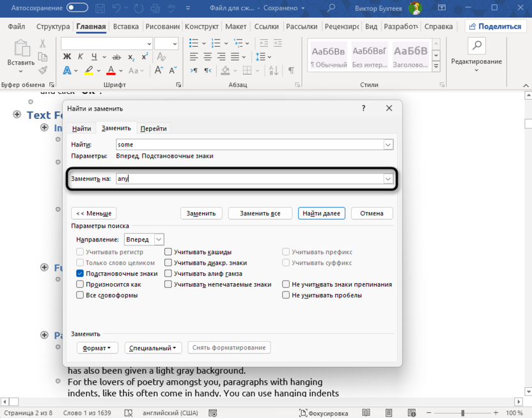This screenshot has width=532, height=418.
Task: Apply underline formatting from the ribbon
Action: (x=95, y=57)
